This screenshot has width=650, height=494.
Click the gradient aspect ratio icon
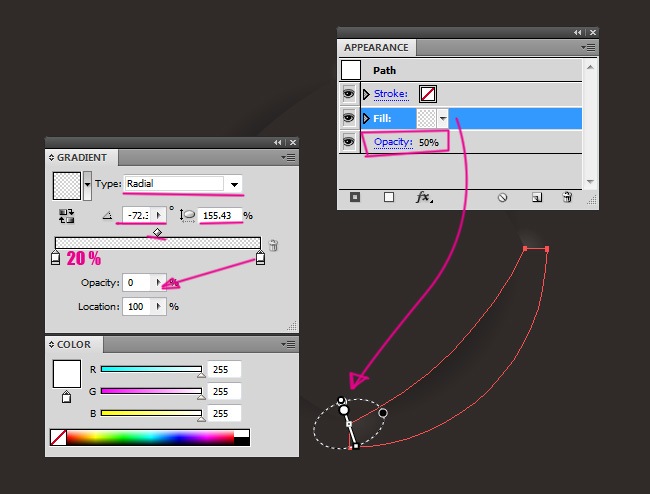(187, 216)
